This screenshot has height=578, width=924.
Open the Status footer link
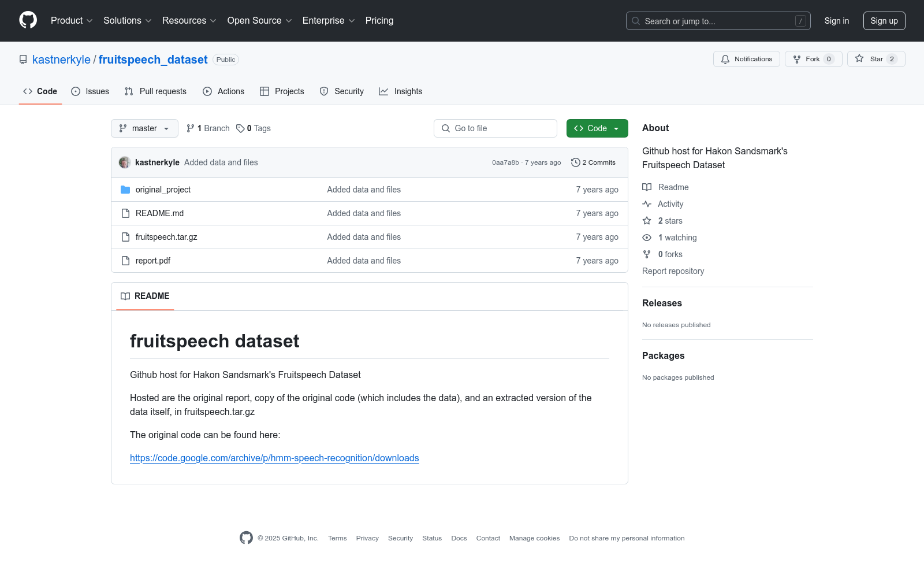coord(432,538)
